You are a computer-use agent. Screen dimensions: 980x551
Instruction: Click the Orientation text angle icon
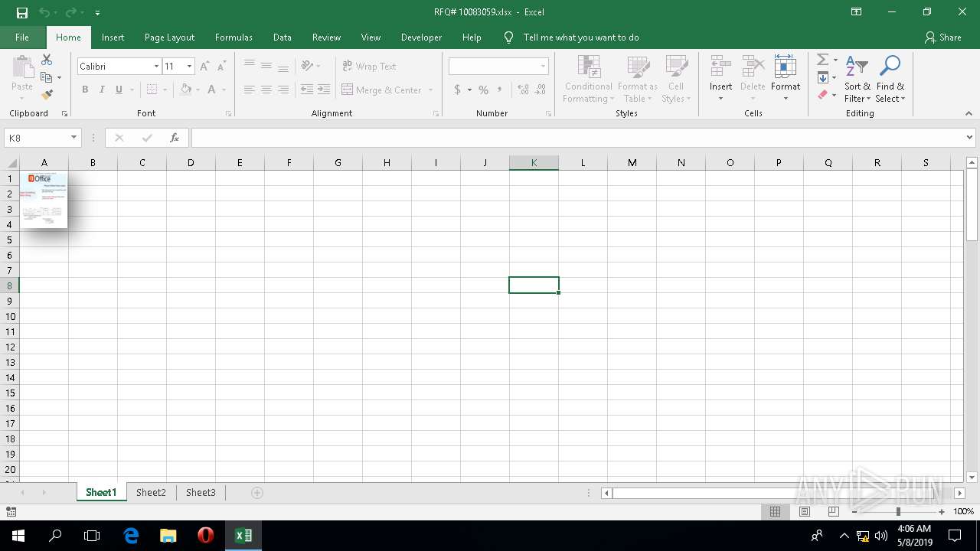(307, 66)
